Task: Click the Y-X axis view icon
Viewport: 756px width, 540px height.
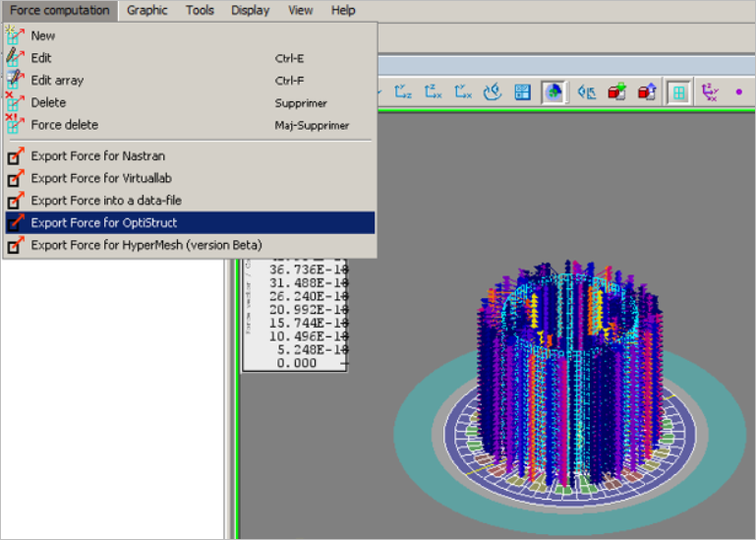Action: click(x=463, y=92)
